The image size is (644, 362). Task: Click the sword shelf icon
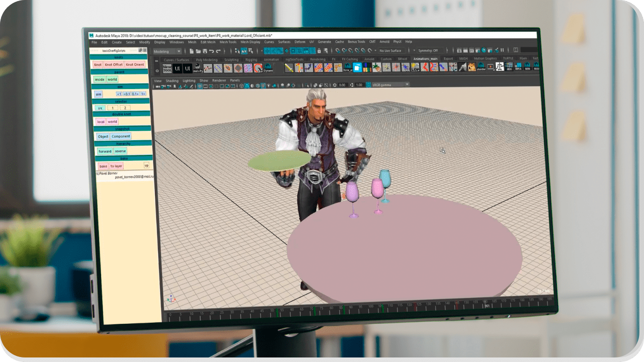pos(289,68)
